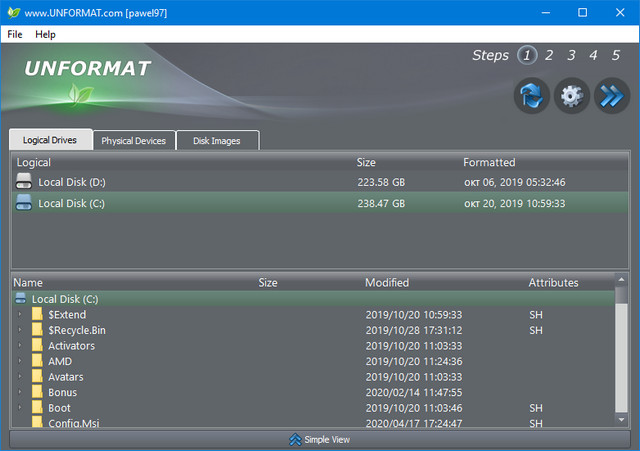This screenshot has width=640, height=451.
Task: Maximize the UNFORMAT window
Action: (x=583, y=13)
